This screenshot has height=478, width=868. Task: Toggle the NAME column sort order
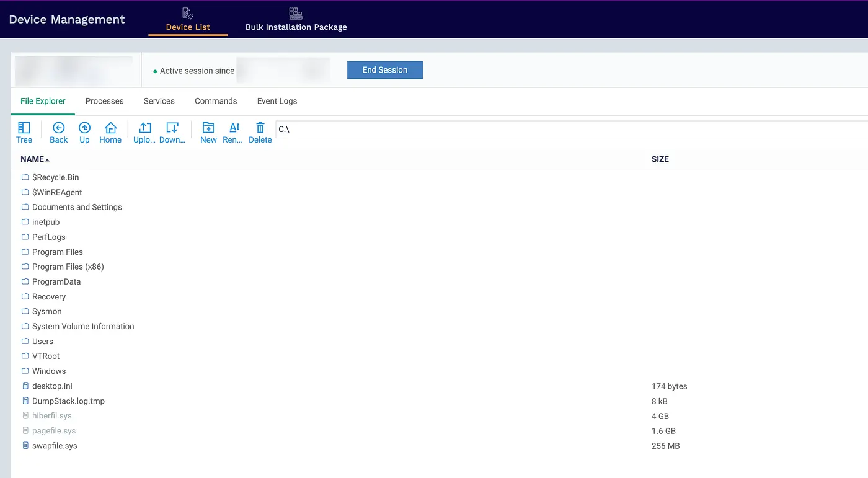[34, 159]
